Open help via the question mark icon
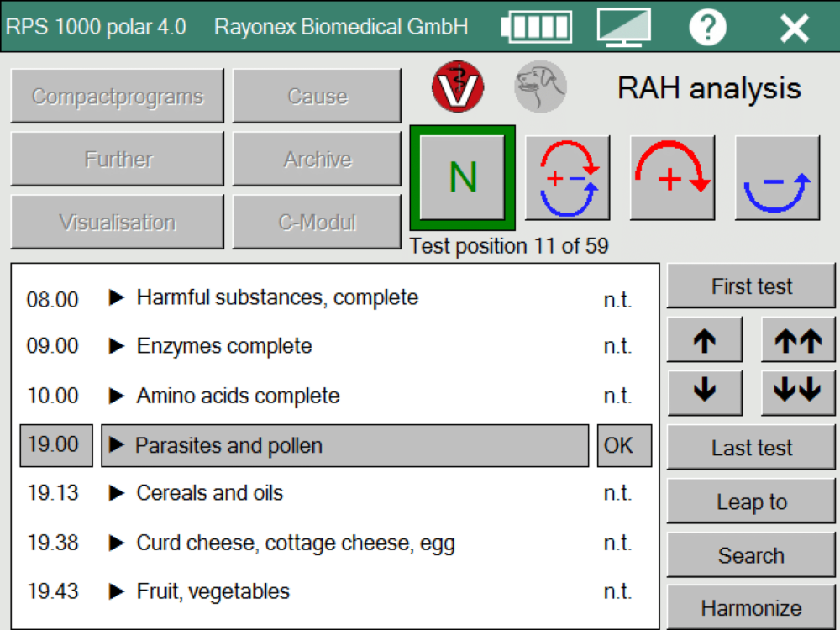Image resolution: width=840 pixels, height=630 pixels. coord(707,26)
